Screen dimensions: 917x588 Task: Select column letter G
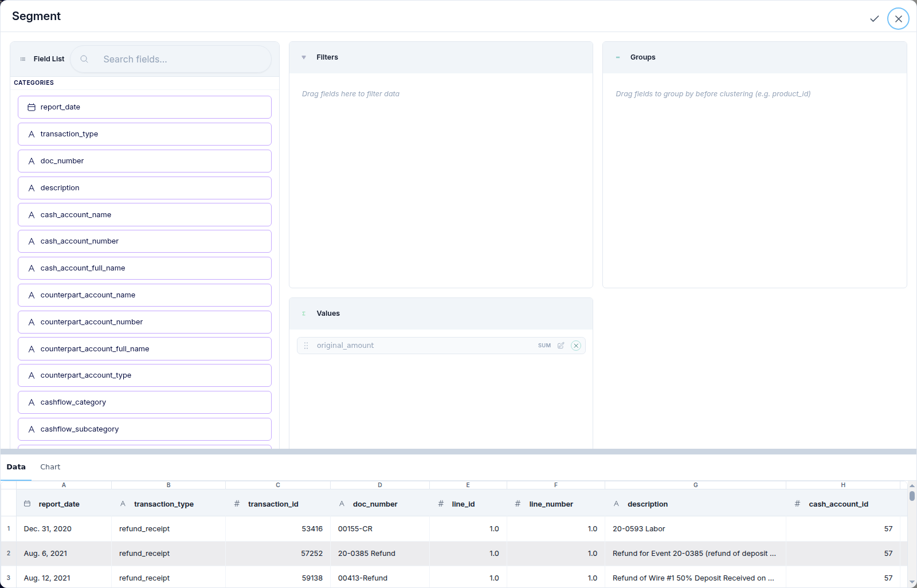coord(695,485)
